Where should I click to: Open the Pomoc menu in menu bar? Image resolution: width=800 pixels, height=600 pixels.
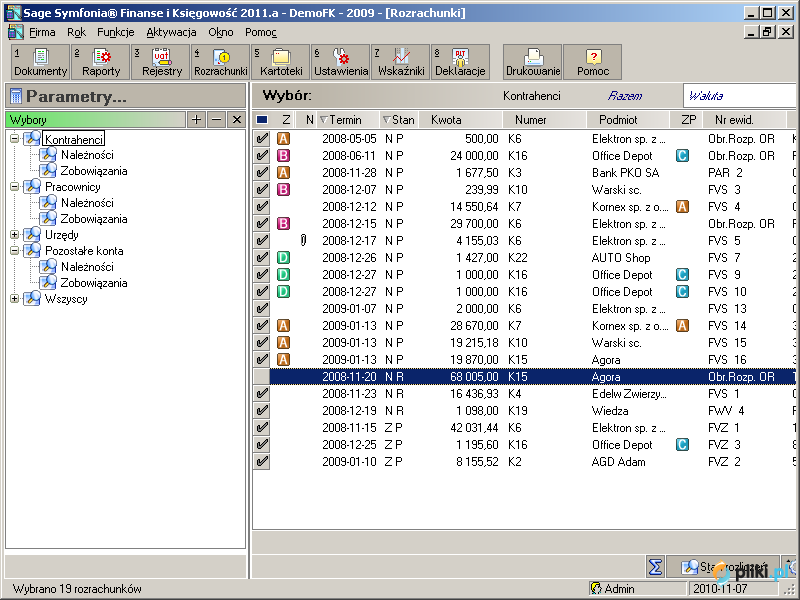point(261,32)
